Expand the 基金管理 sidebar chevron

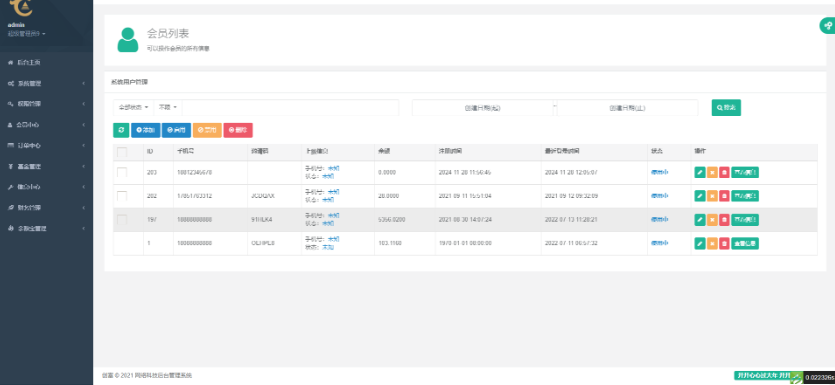click(84, 167)
